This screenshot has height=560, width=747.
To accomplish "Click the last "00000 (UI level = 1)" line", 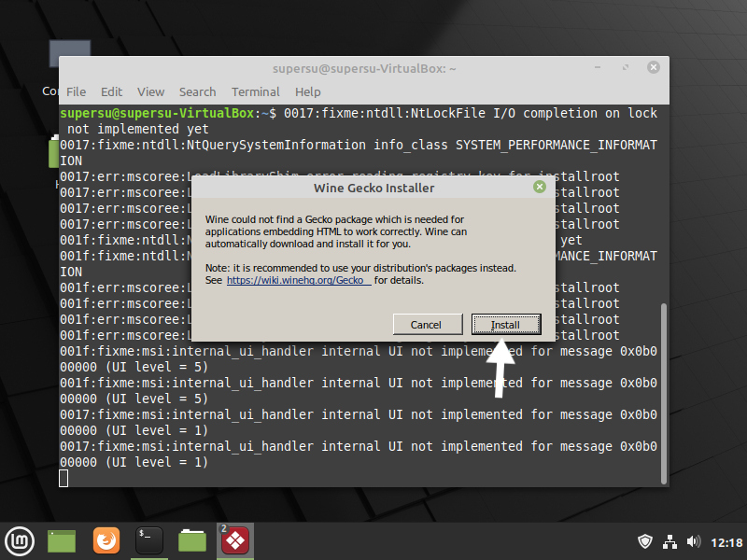I will [134, 462].
